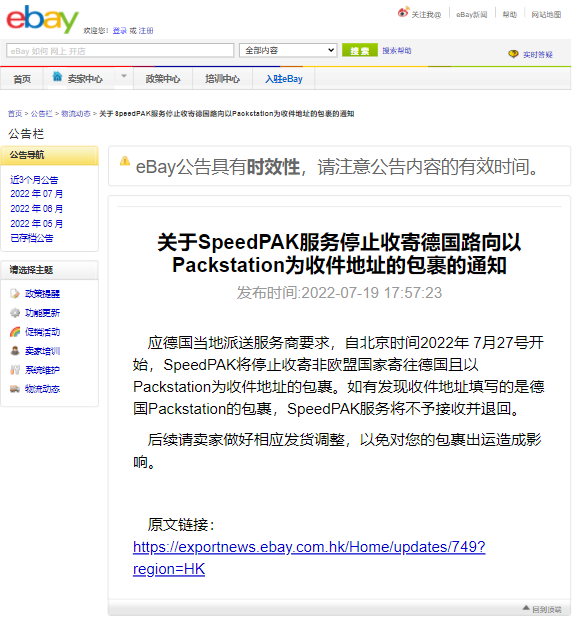The height and width of the screenshot is (620, 574).
Task: Click the yellow warning triangle icon
Action: point(125,161)
